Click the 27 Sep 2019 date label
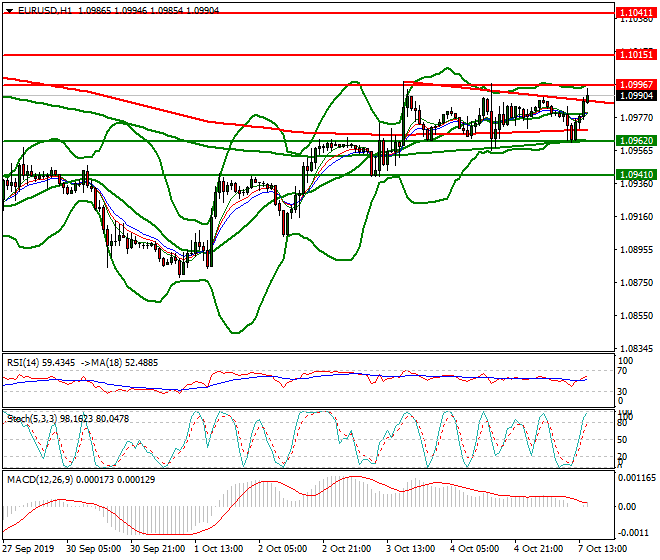The width and height of the screenshot is (660, 560). (28, 549)
